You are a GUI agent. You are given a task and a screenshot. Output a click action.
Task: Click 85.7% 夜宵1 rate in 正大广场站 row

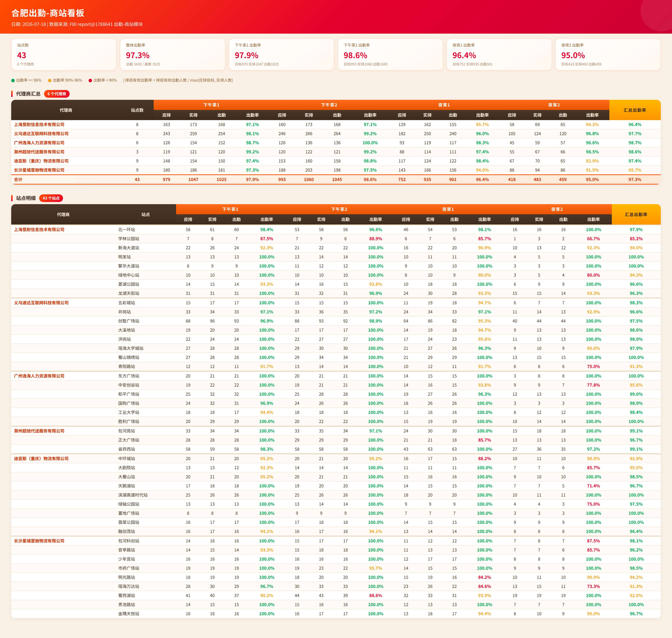coord(484,440)
